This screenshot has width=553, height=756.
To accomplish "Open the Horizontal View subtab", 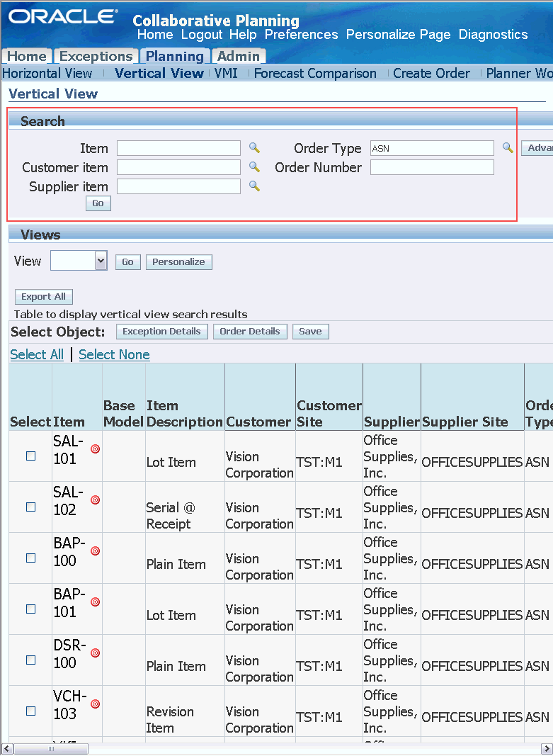I will (47, 73).
